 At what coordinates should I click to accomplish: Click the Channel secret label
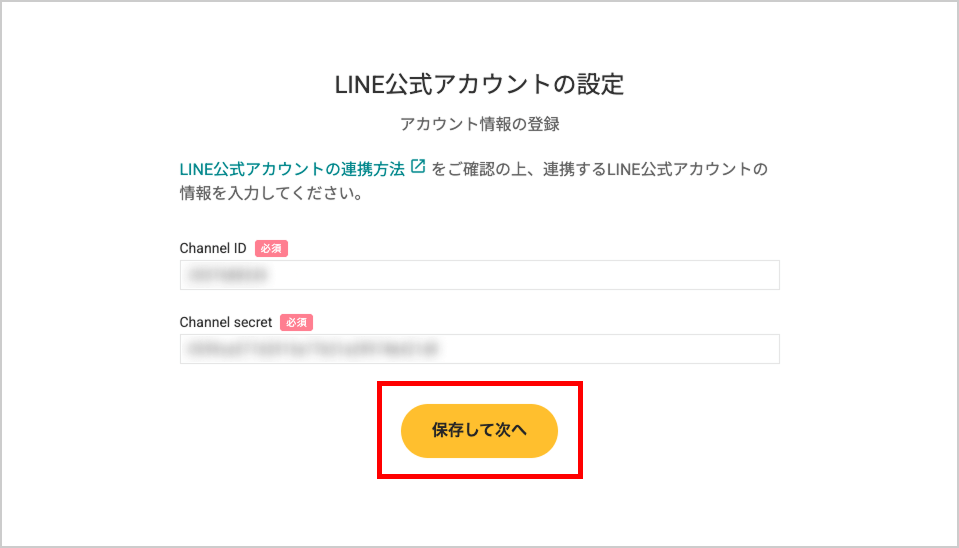point(226,322)
